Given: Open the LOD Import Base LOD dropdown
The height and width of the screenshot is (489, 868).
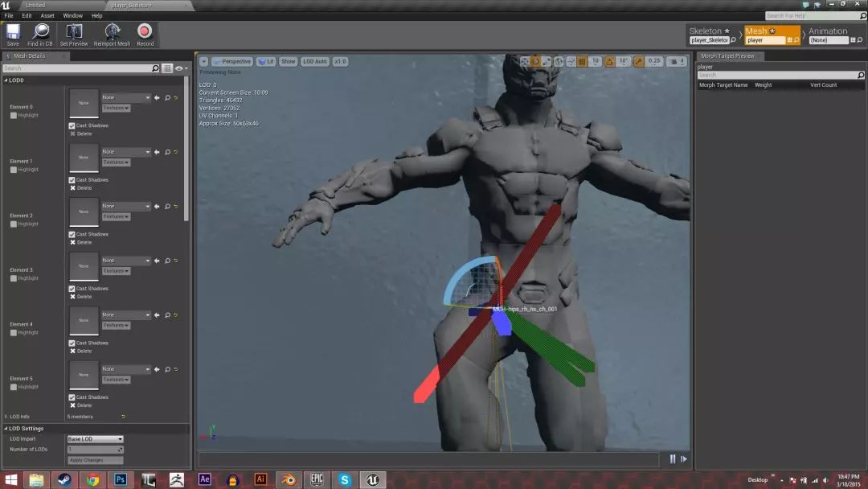Looking at the screenshot, I should pyautogui.click(x=95, y=439).
